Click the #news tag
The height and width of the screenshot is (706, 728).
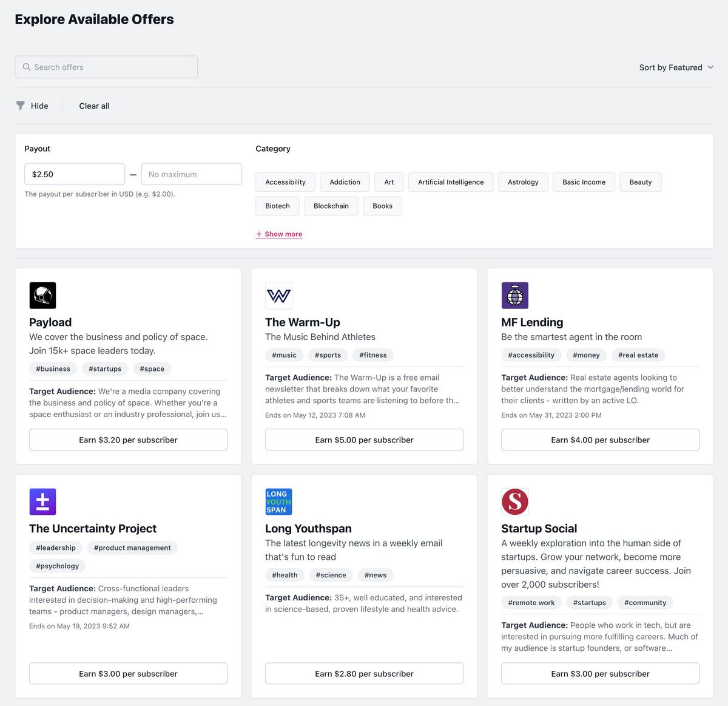pyautogui.click(x=376, y=575)
